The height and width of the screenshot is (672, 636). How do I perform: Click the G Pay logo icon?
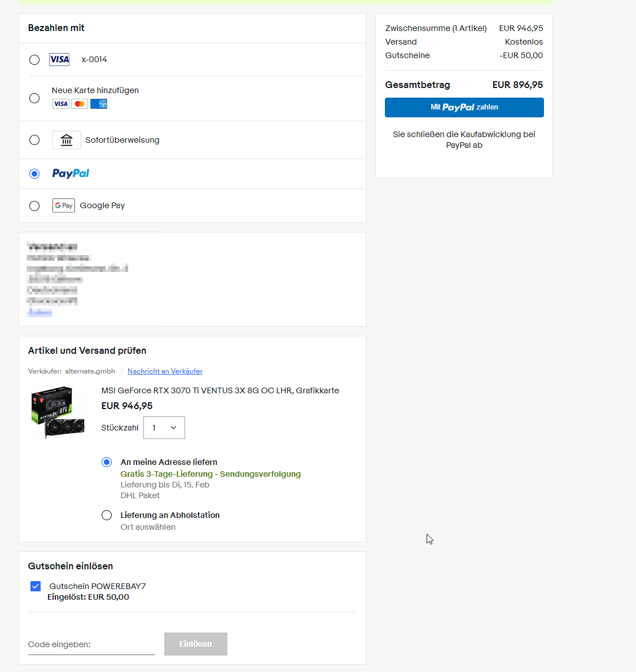63,206
